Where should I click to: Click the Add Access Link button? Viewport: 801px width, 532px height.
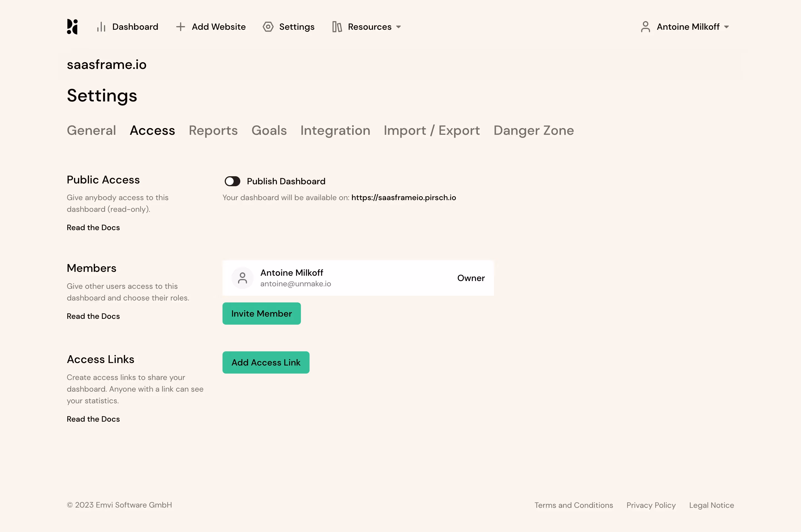coord(266,362)
